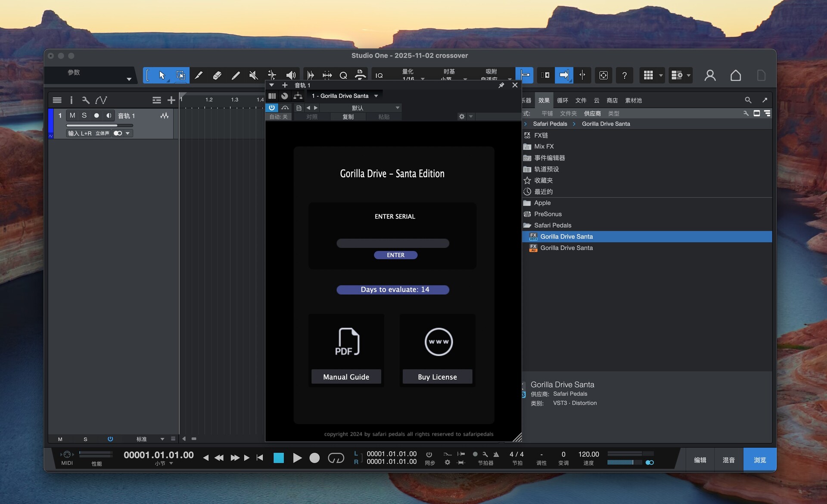
Task: Click the metronome icon in transport
Action: point(496,455)
